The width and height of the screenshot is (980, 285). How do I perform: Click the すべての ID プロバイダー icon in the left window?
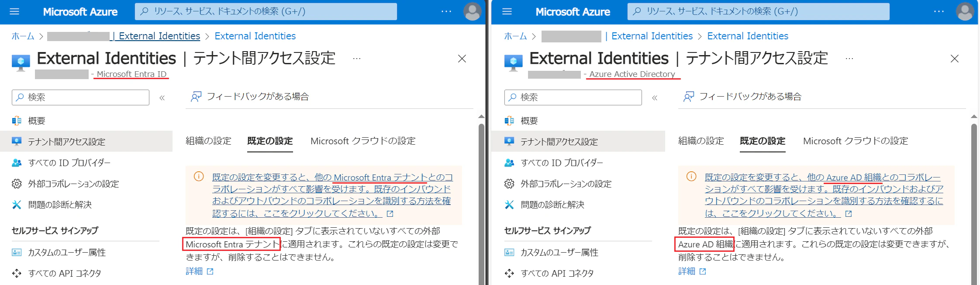click(17, 163)
